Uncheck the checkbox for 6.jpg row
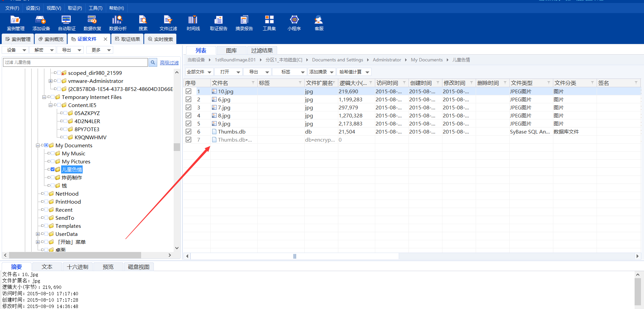Image resolution: width=644 pixels, height=309 pixels. click(x=188, y=99)
